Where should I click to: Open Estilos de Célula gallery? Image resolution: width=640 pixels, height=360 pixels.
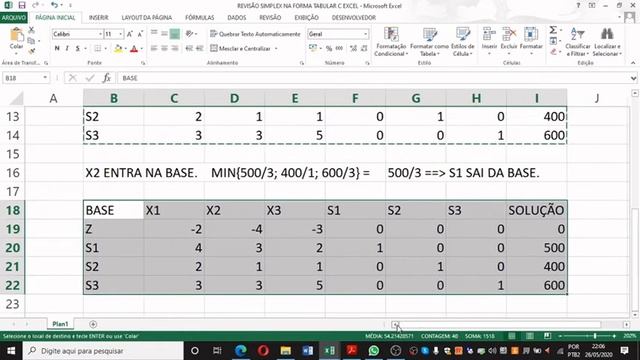pos(463,42)
